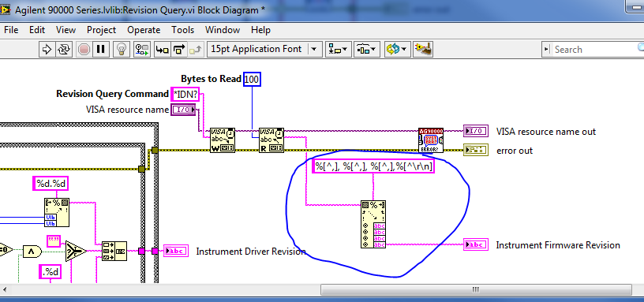Click the Run arrow button

coord(47,49)
